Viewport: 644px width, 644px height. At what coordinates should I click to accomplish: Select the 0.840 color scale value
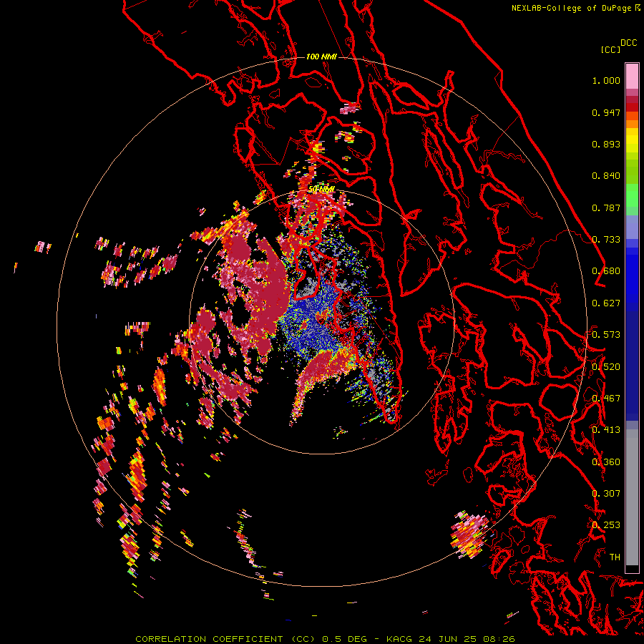606,176
